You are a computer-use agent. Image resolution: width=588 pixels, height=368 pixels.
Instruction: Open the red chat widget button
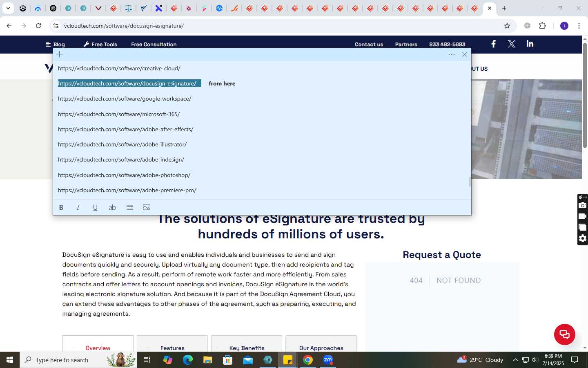click(x=565, y=334)
